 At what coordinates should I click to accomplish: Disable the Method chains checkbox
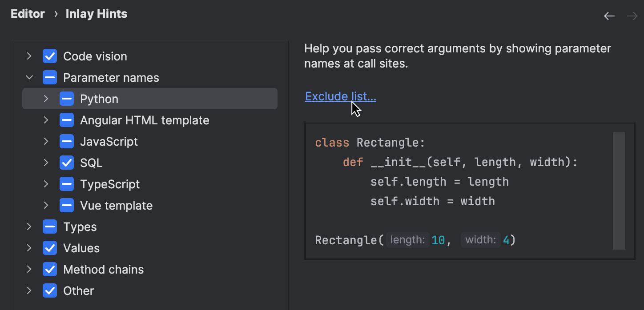tap(50, 269)
